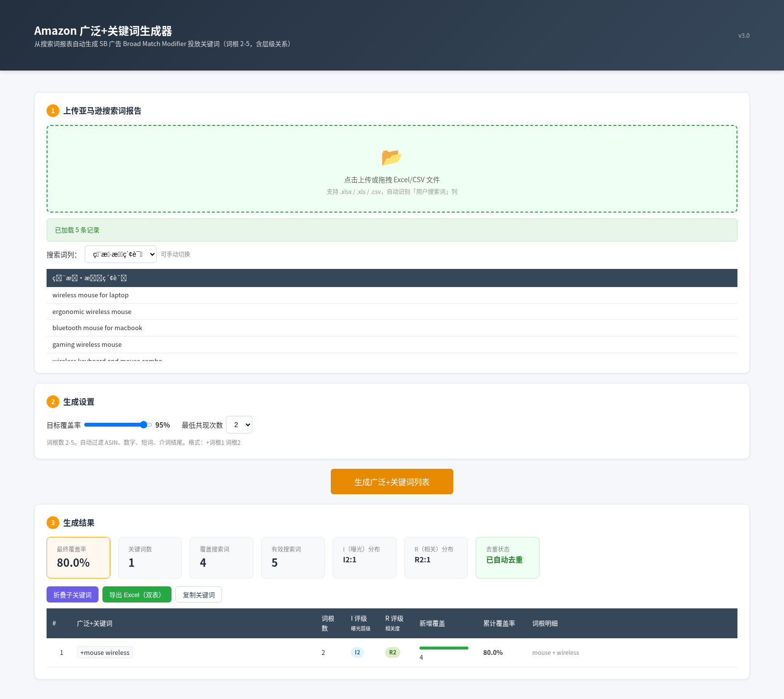Click the 折叠子关键词 button
The height and width of the screenshot is (699, 784).
click(73, 595)
